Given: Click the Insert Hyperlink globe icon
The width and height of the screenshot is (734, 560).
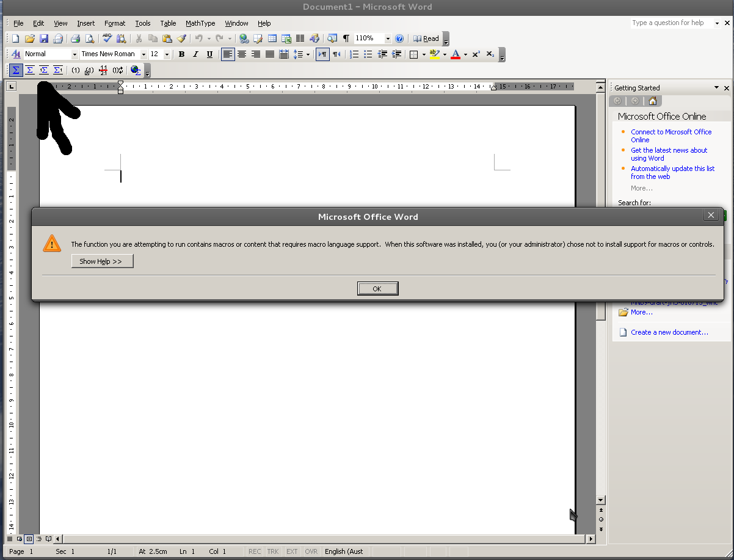Looking at the screenshot, I should click(x=244, y=38).
